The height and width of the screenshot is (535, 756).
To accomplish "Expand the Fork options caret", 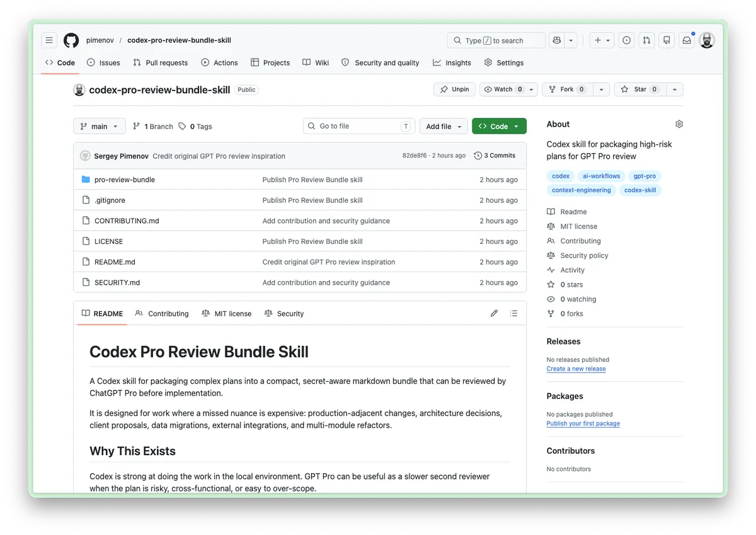I will (x=601, y=89).
